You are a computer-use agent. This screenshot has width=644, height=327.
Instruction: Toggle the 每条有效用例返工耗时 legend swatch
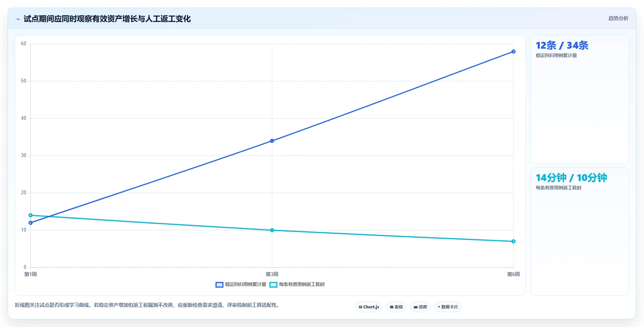273,285
